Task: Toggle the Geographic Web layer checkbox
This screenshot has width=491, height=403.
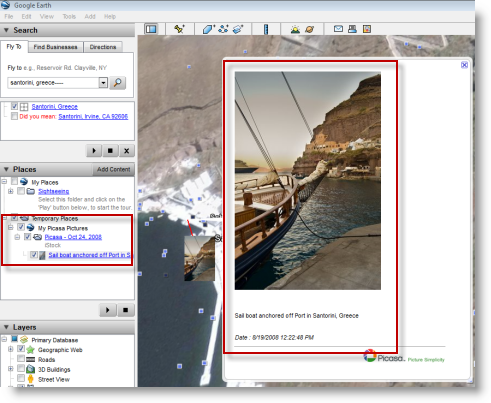Action: [x=21, y=349]
